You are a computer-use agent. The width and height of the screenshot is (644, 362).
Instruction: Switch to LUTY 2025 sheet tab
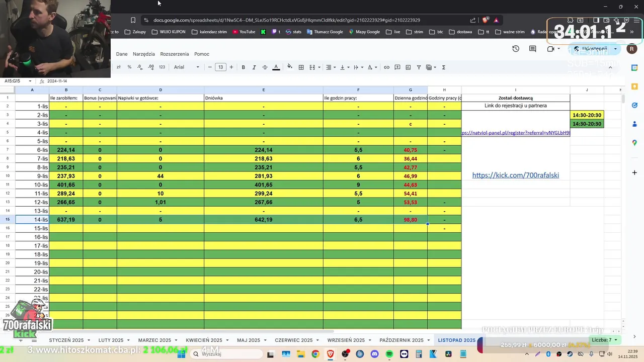[x=111, y=340]
